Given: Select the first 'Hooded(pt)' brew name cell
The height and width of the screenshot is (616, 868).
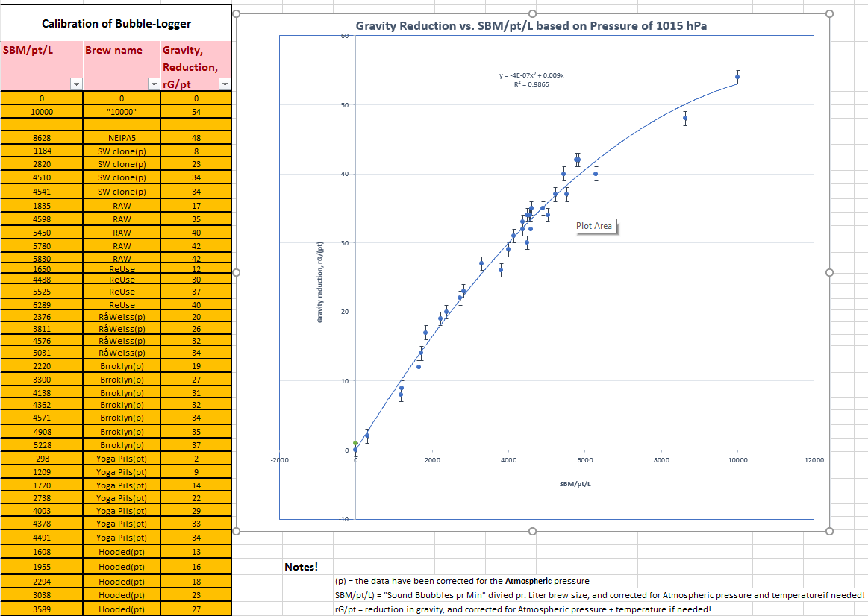Looking at the screenshot, I should (x=122, y=553).
